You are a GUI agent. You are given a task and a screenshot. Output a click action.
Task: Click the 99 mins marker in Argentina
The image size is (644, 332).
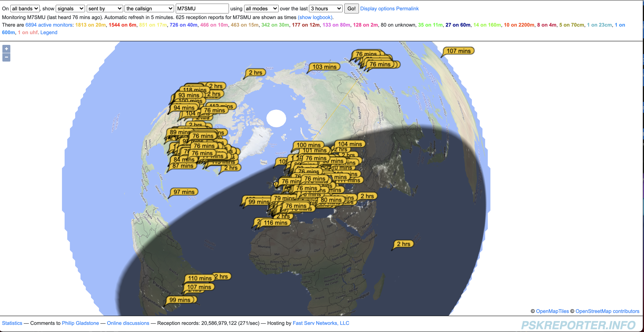coord(180,300)
